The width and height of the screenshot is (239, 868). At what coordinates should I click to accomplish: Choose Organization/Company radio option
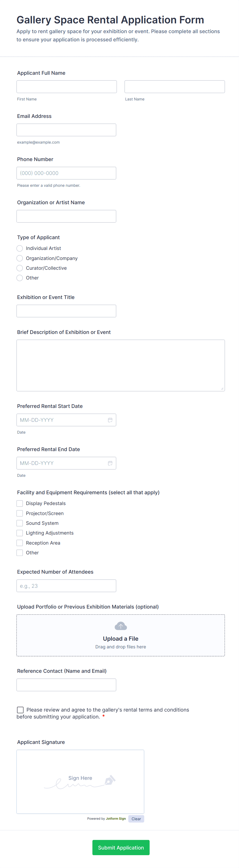pos(20,258)
